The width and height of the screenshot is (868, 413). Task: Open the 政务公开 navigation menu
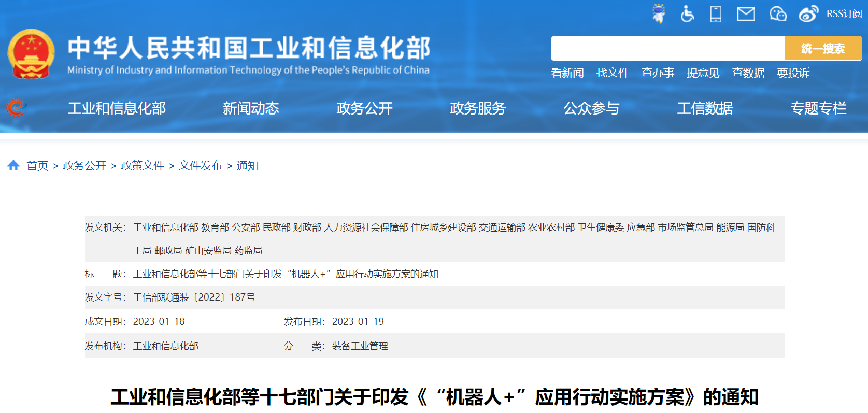point(364,108)
